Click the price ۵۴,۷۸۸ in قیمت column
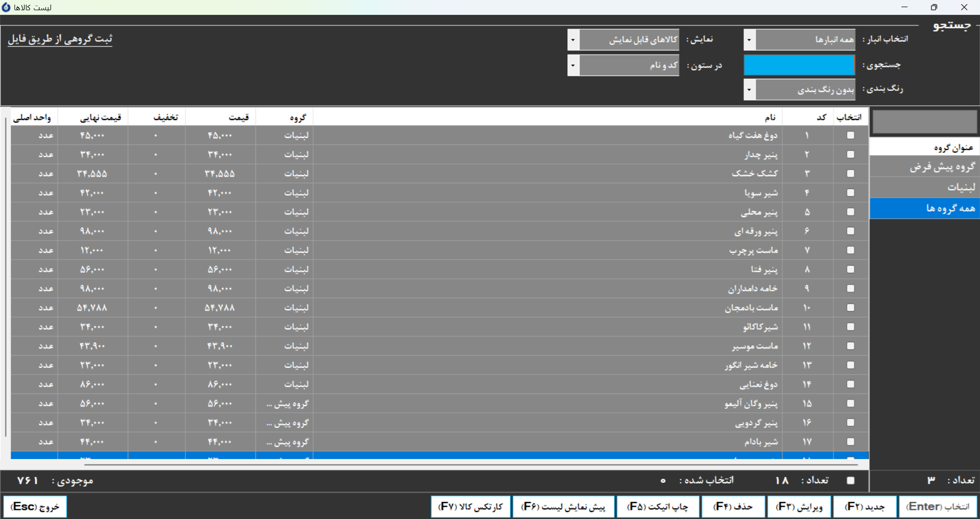Image resolution: width=980 pixels, height=519 pixels. [x=220, y=308]
